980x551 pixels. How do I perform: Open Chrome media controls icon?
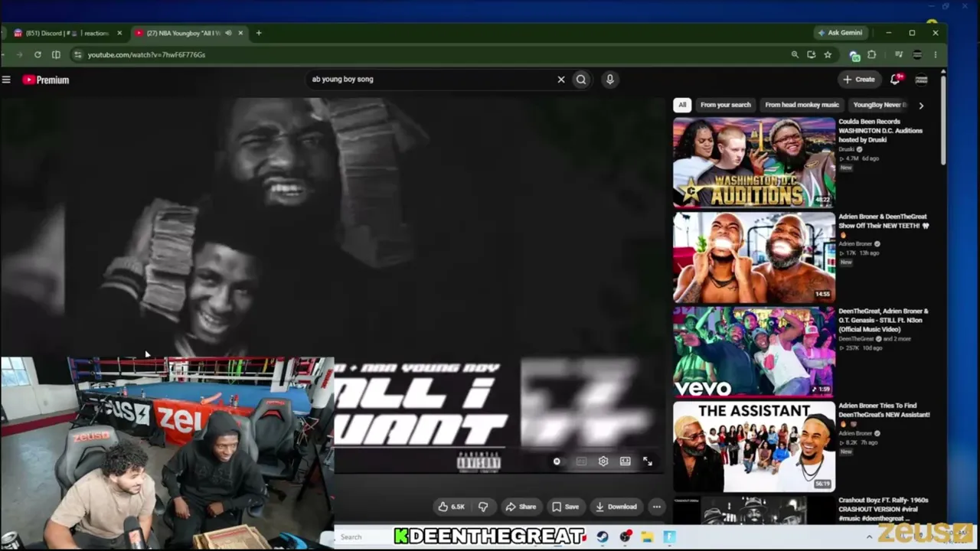(x=899, y=54)
